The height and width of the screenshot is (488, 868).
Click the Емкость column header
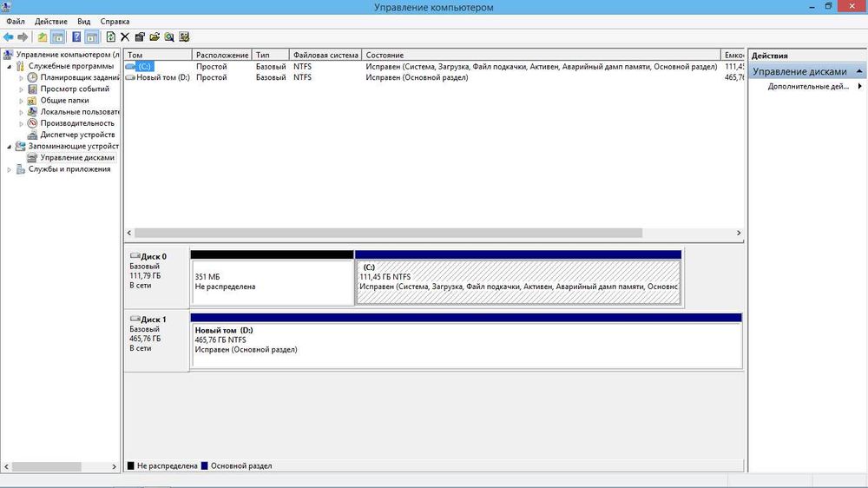coord(733,55)
